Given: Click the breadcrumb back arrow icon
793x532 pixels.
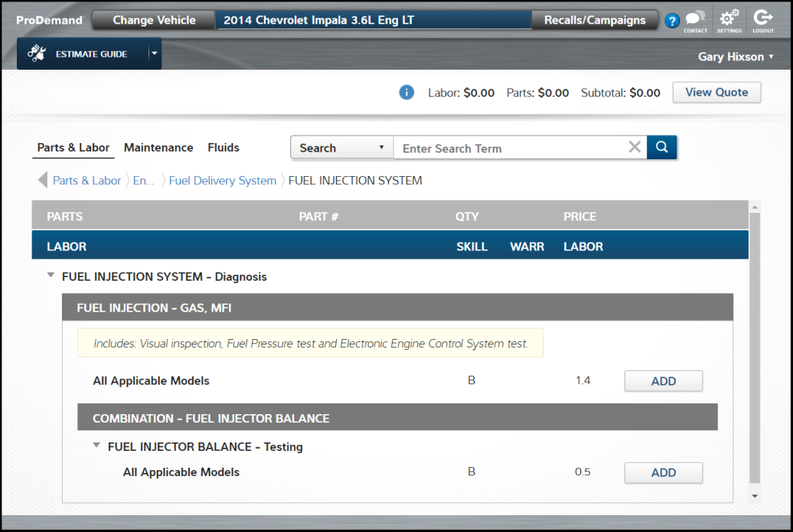Looking at the screenshot, I should (42, 181).
